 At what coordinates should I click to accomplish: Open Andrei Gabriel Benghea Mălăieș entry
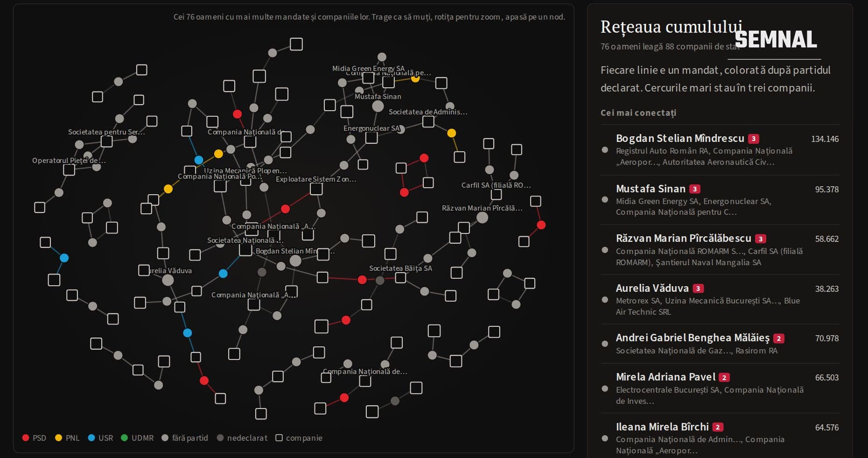click(x=720, y=344)
